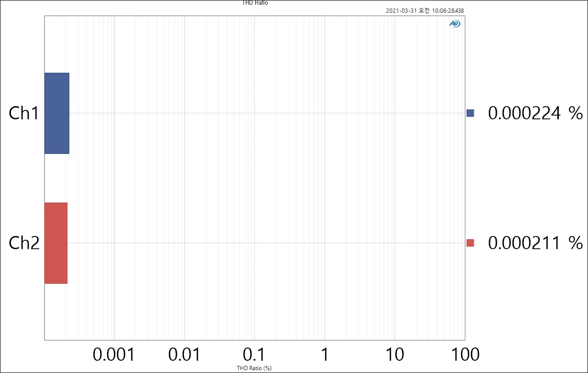This screenshot has height=373, width=588.
Task: Select the Ch1 channel label
Action: pyautogui.click(x=24, y=113)
